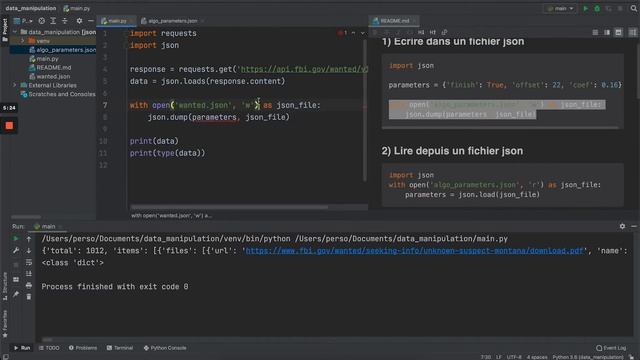Restore layout icon in Run panel
This screenshot has width=640, height=360.
click(16, 280)
